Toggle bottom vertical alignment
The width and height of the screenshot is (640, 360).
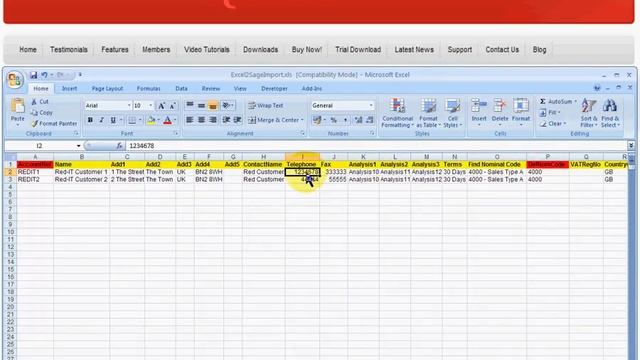coord(213,105)
